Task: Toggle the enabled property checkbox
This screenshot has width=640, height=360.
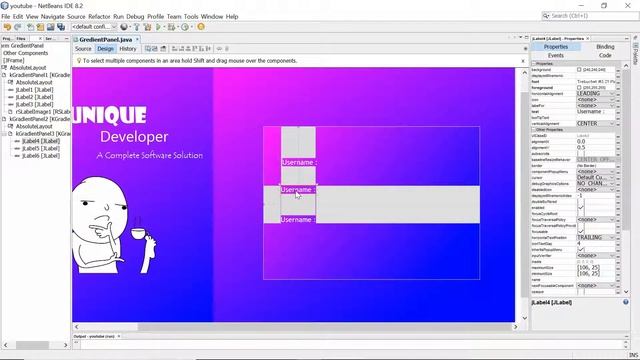Action: tap(580, 208)
